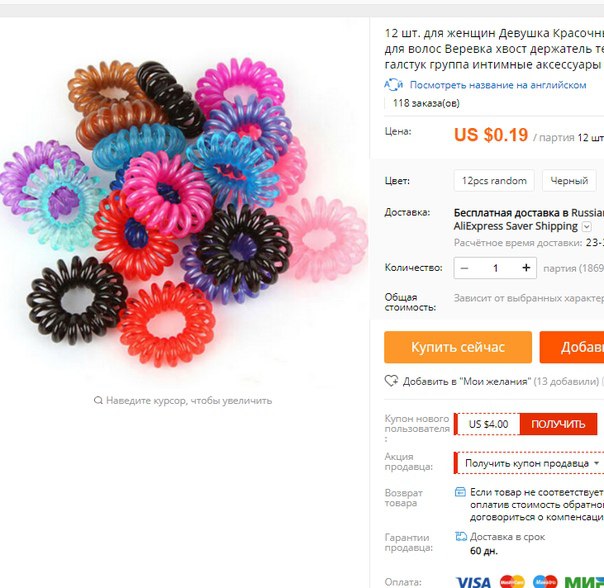
Task: Click 'Посмотреть название на английском' link
Action: (498, 85)
